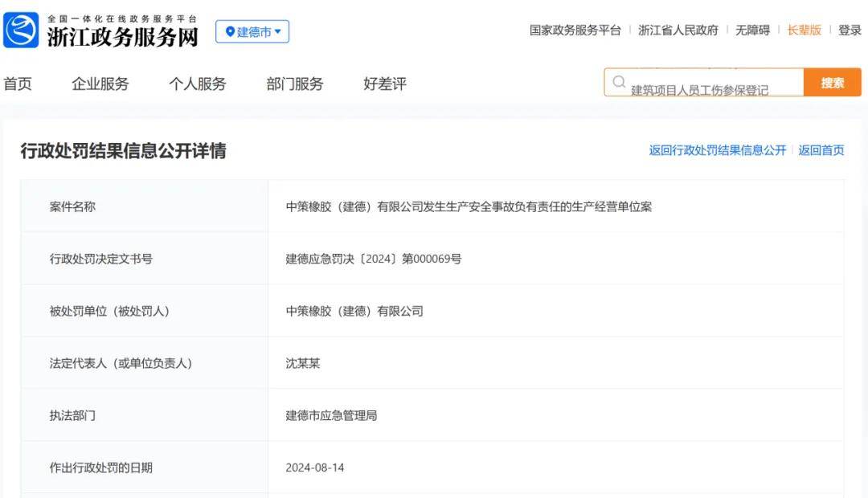The width and height of the screenshot is (868, 498).
Task: Go to 浙江省人民政府 site link
Action: (678, 31)
